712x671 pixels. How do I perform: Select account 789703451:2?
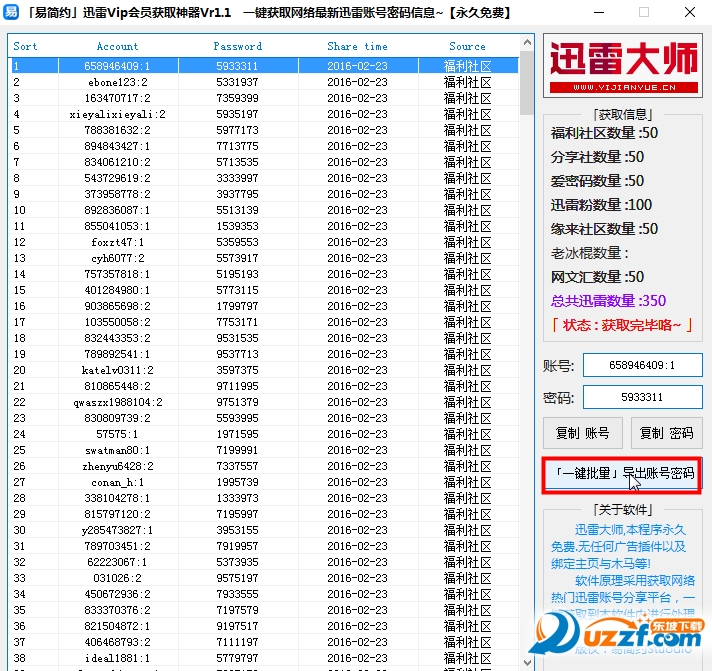[x=117, y=546]
